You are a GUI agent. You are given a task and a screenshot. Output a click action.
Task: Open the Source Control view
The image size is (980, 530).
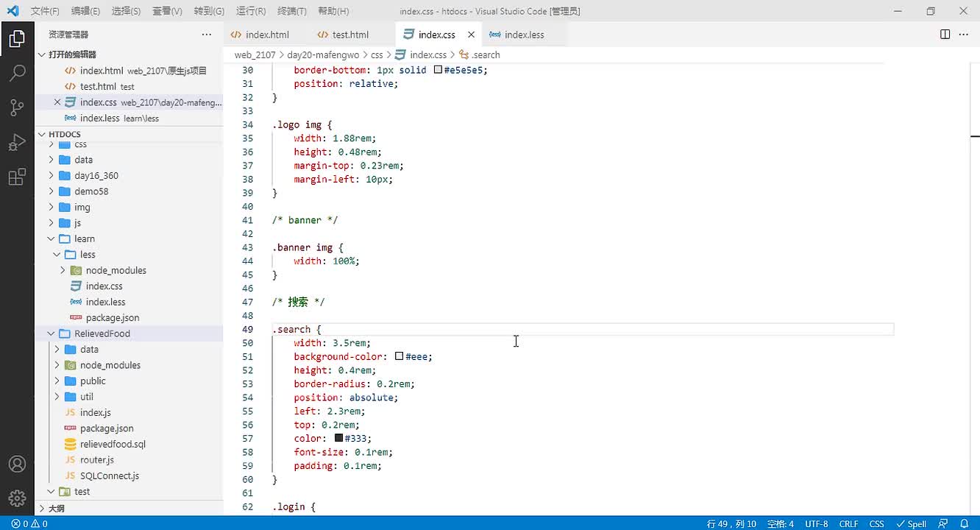(17, 107)
